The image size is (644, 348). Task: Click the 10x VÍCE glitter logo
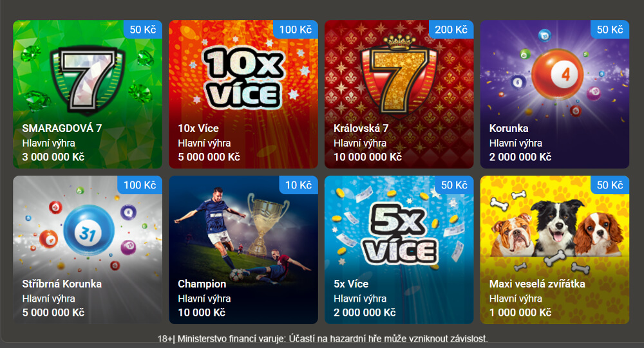coord(244,78)
